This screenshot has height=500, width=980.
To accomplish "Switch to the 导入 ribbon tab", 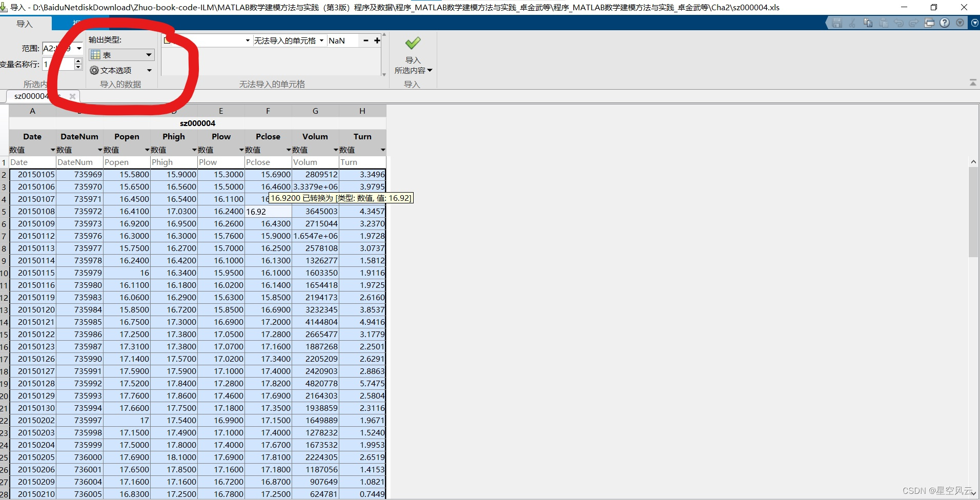I will pyautogui.click(x=25, y=24).
